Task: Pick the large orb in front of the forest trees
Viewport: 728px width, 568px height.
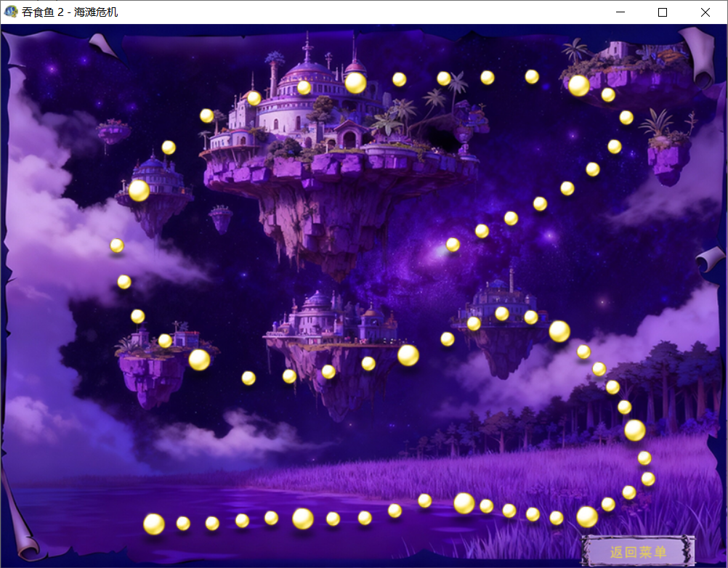Action: tap(635, 430)
